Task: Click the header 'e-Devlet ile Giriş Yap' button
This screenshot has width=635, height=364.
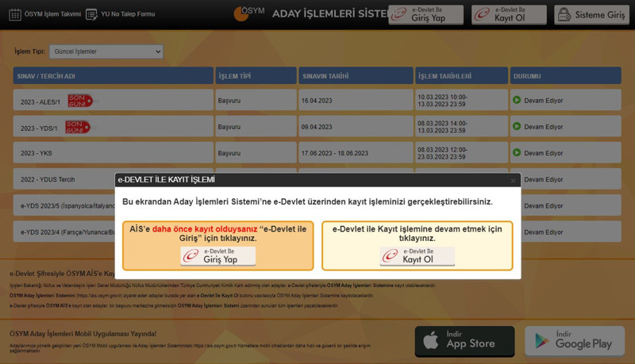Action: point(425,14)
